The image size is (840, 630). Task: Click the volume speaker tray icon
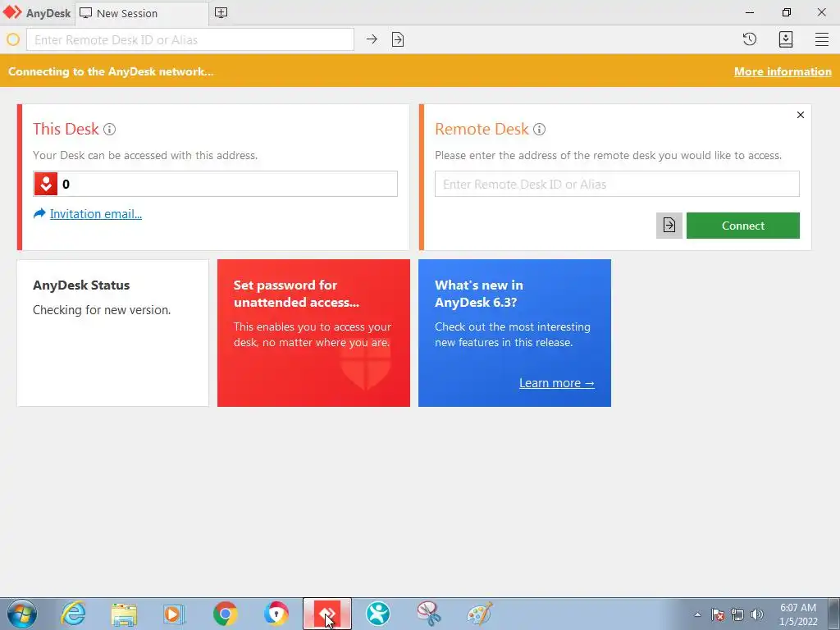pyautogui.click(x=757, y=614)
